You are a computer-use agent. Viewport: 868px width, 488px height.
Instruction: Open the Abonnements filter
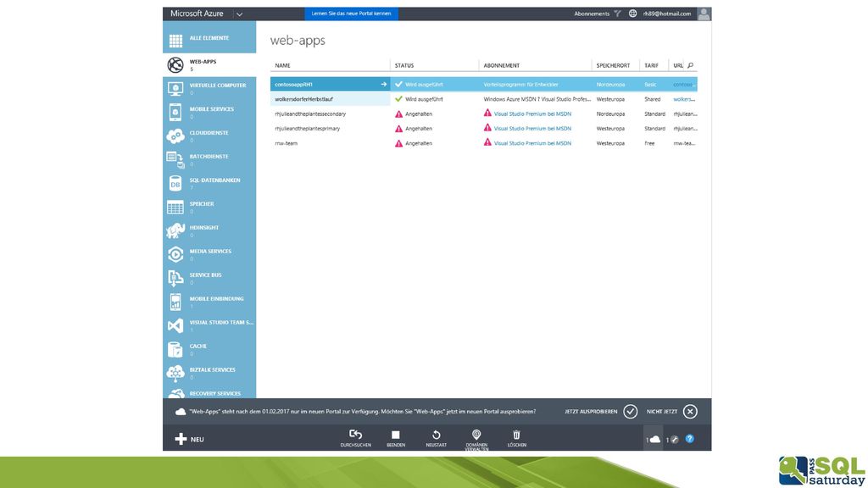597,14
